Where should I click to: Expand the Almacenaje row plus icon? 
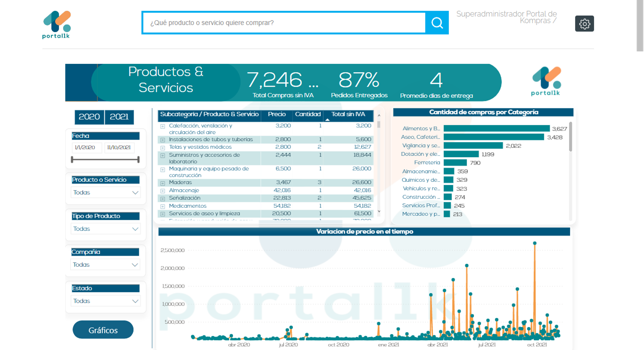(162, 191)
